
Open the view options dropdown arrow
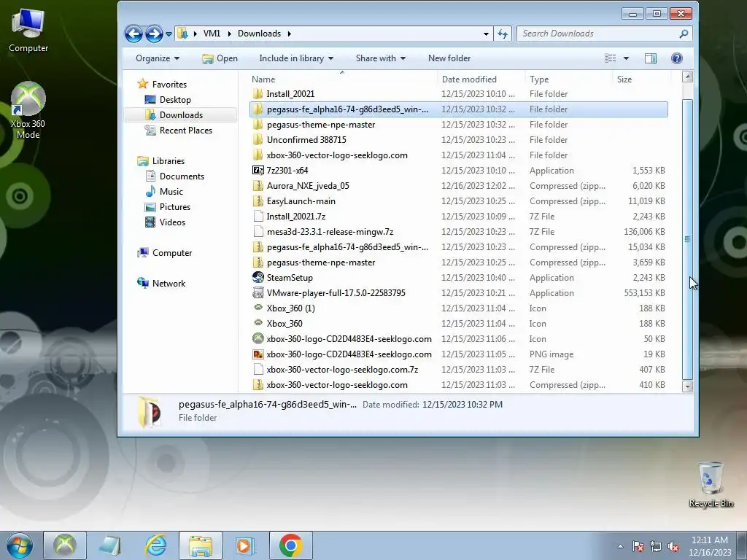click(x=626, y=58)
